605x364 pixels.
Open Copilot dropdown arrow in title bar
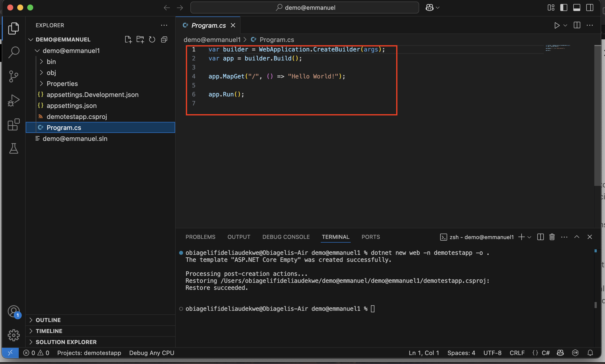pyautogui.click(x=438, y=8)
